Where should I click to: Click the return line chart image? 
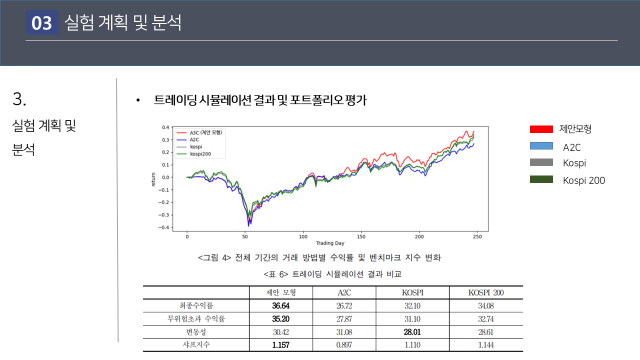320,185
